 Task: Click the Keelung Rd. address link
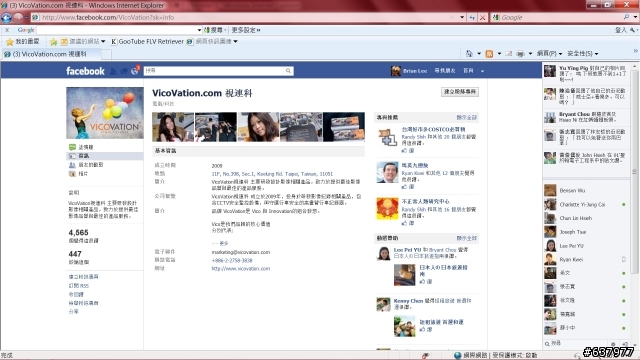[272, 174]
